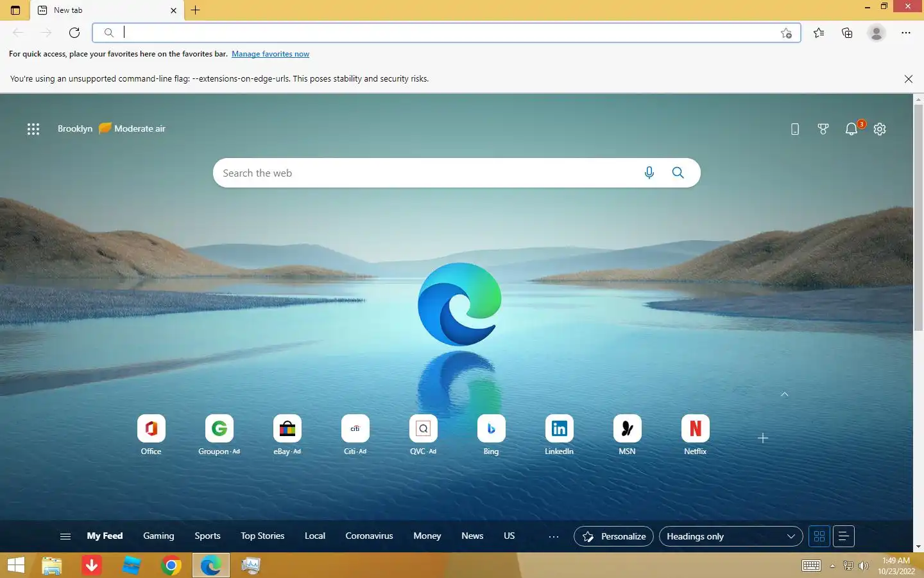Screen dimensions: 924x578
Task: Select the Gaming feed tab
Action: pos(158,536)
